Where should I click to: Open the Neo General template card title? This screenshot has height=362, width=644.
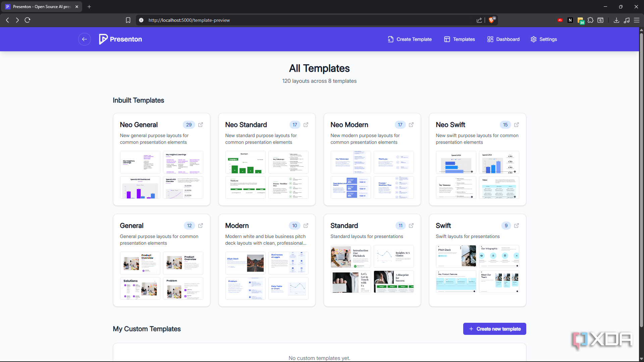(139, 125)
